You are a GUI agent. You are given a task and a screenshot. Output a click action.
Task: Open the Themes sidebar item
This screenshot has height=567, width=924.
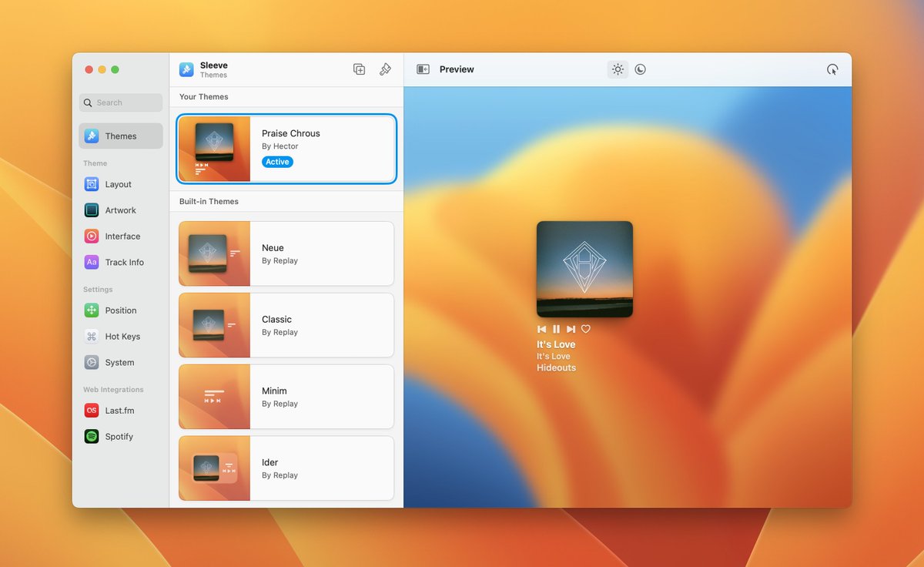coord(121,136)
